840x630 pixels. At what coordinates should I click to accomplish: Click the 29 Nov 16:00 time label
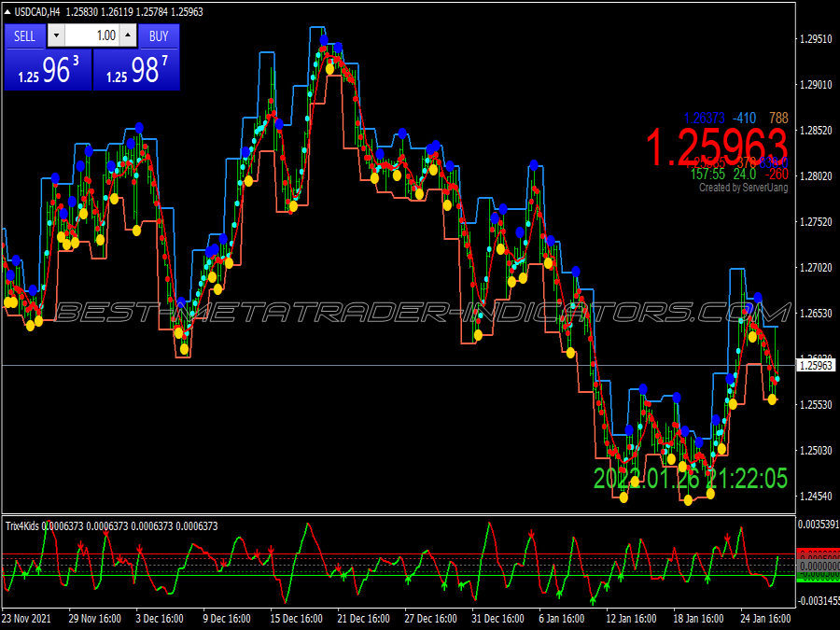(95, 618)
